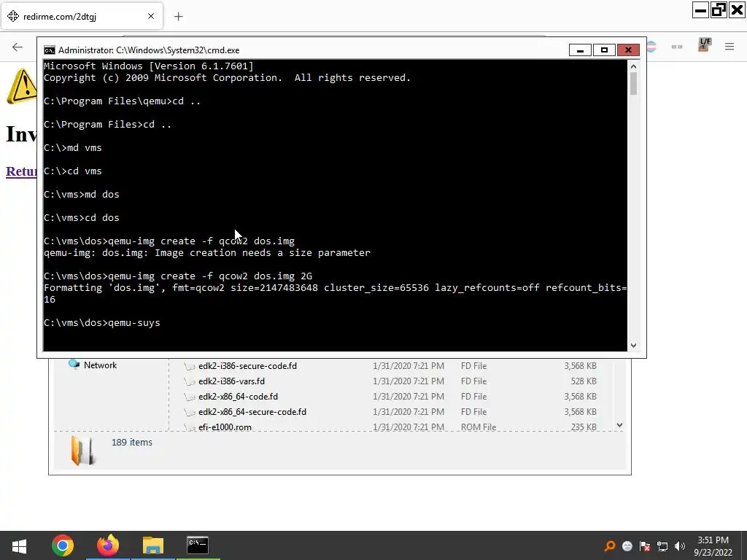Click the browser back arrow
Viewport: 747px width, 560px height.
[x=18, y=47]
